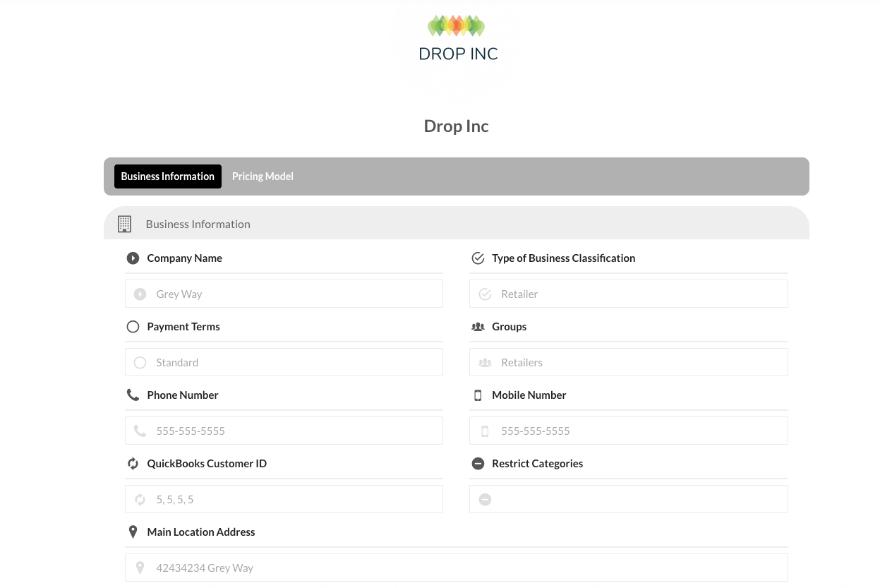880x588 pixels.
Task: Click the grey sync icon inside QuickBooks field
Action: tap(140, 500)
